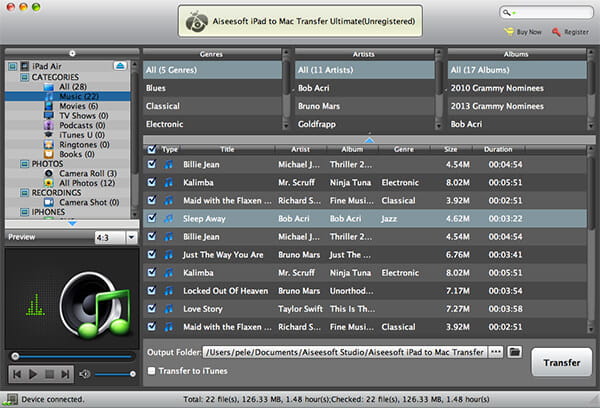Image resolution: width=600 pixels, height=408 pixels.
Task: Filter by Bruno Mars artist
Action: tap(365, 106)
